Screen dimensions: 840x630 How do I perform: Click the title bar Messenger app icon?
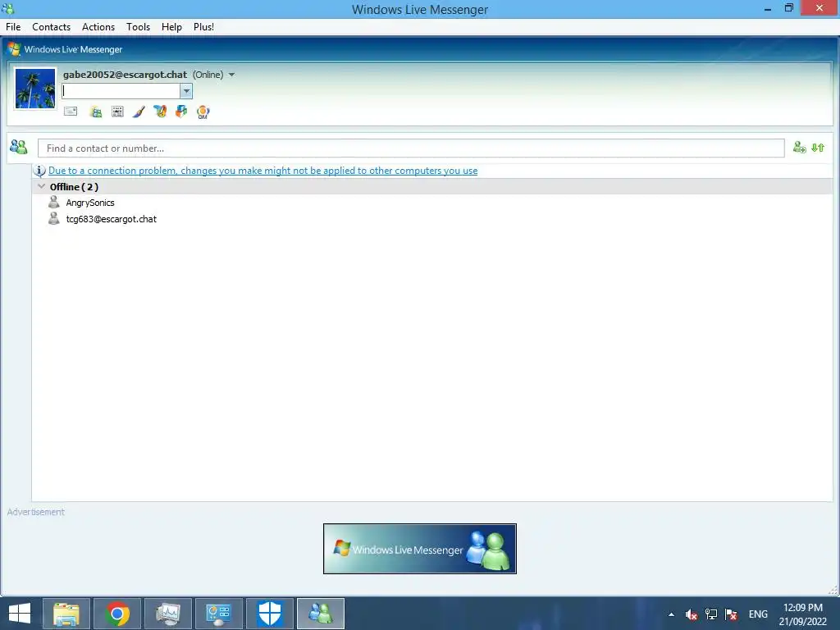[x=7, y=8]
